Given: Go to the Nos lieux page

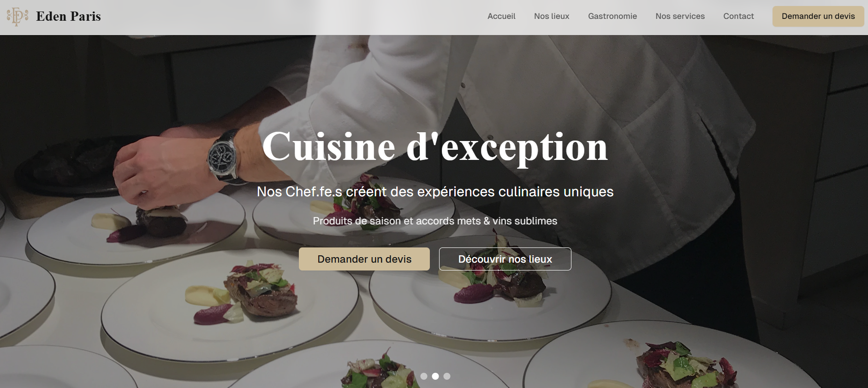Looking at the screenshot, I should pyautogui.click(x=552, y=16).
